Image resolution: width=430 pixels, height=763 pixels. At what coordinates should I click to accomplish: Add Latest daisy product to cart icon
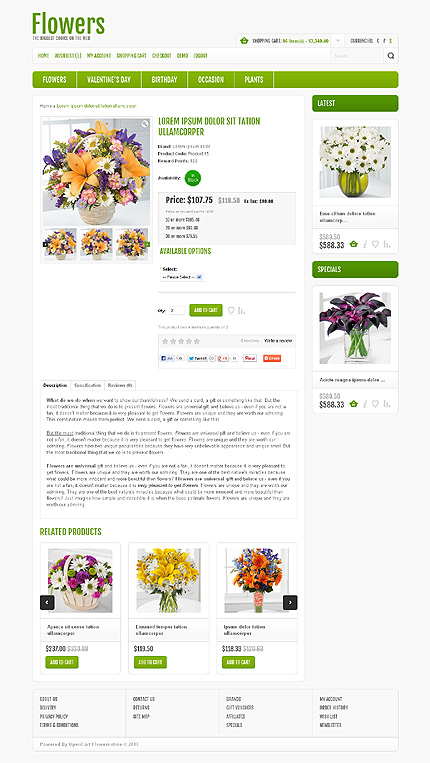point(354,244)
